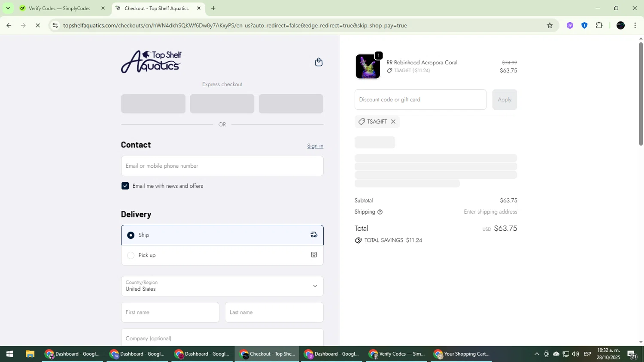Switch to Your Shopping Cart taskbar window
644x362 pixels.
point(462,354)
